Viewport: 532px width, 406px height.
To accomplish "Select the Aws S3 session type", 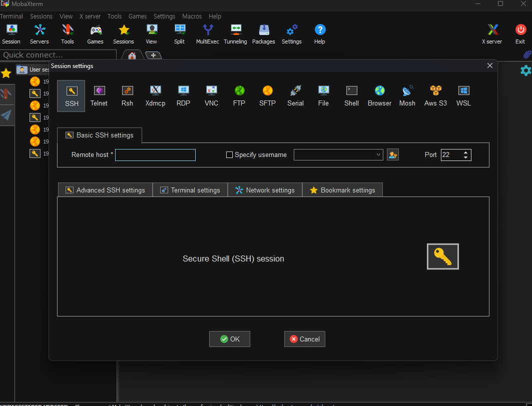I will pos(435,96).
